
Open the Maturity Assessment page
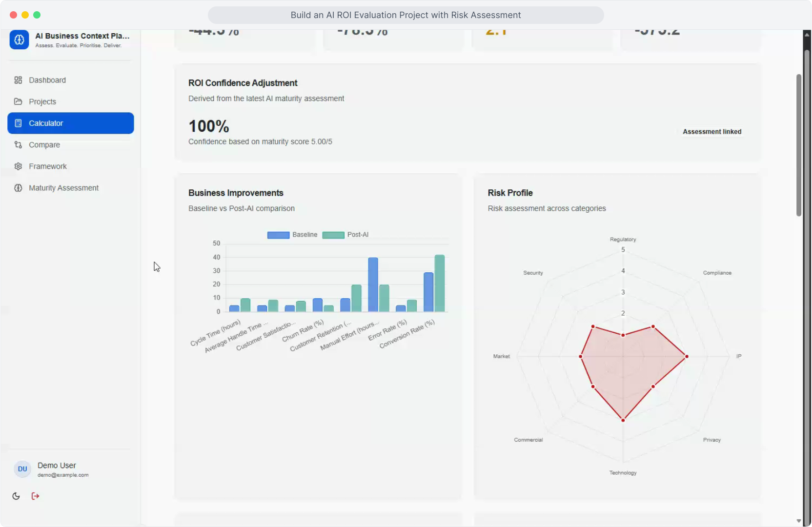pyautogui.click(x=63, y=188)
